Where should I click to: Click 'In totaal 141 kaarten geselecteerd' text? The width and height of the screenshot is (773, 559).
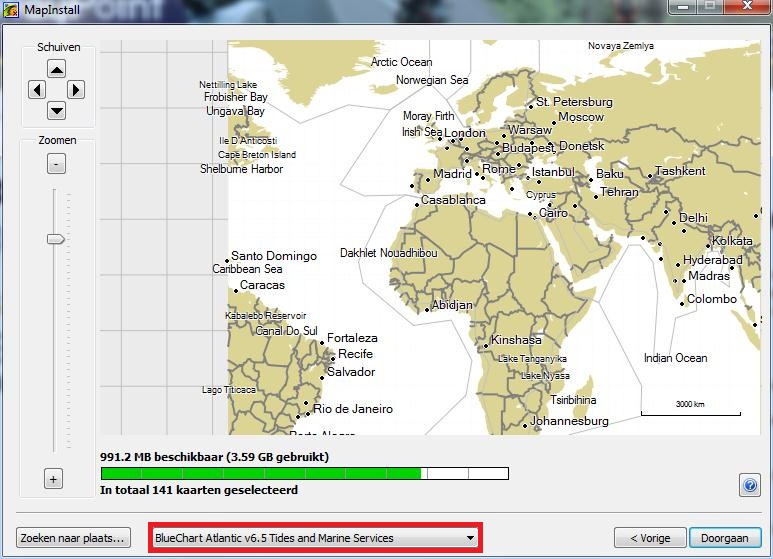[x=199, y=490]
